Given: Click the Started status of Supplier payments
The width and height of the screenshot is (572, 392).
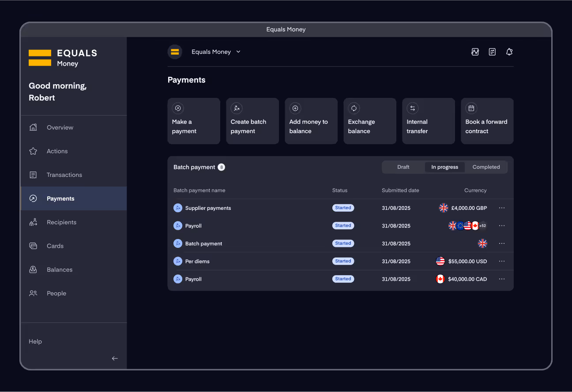Looking at the screenshot, I should (343, 208).
